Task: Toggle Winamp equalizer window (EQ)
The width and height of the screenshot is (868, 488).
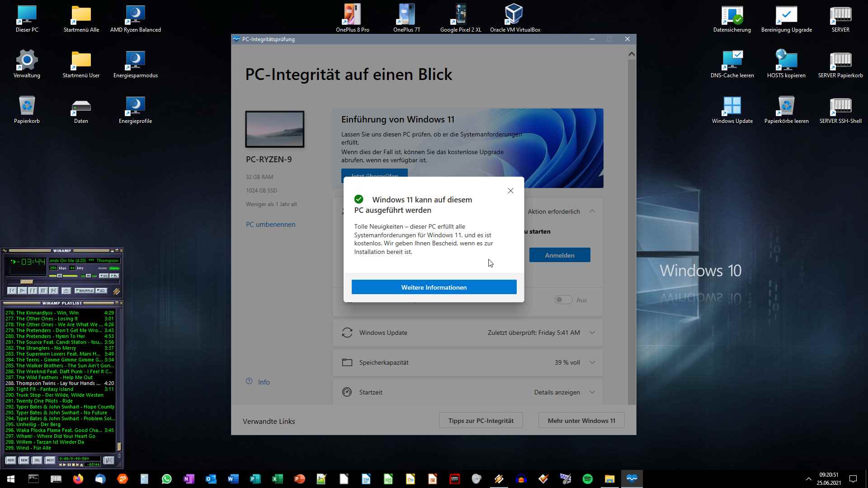Action: click(x=104, y=276)
